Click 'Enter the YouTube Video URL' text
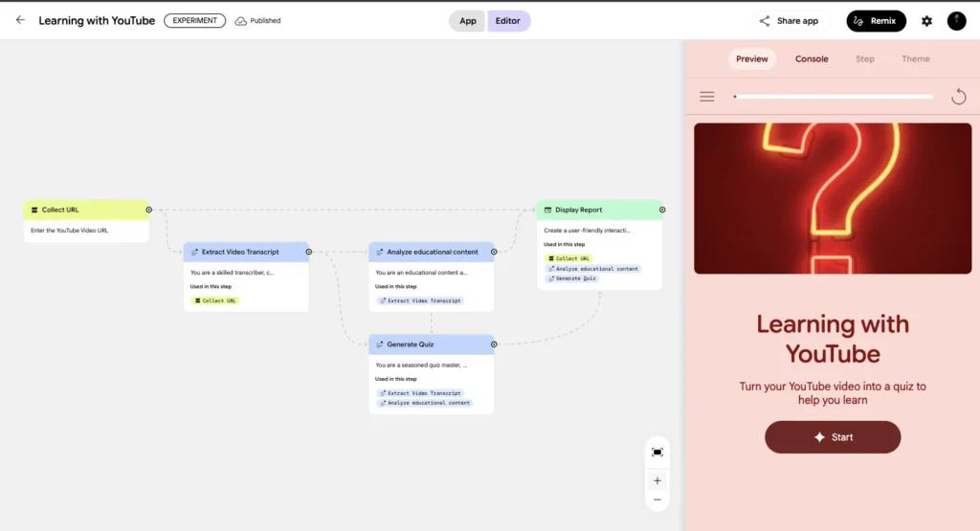 pyautogui.click(x=69, y=231)
